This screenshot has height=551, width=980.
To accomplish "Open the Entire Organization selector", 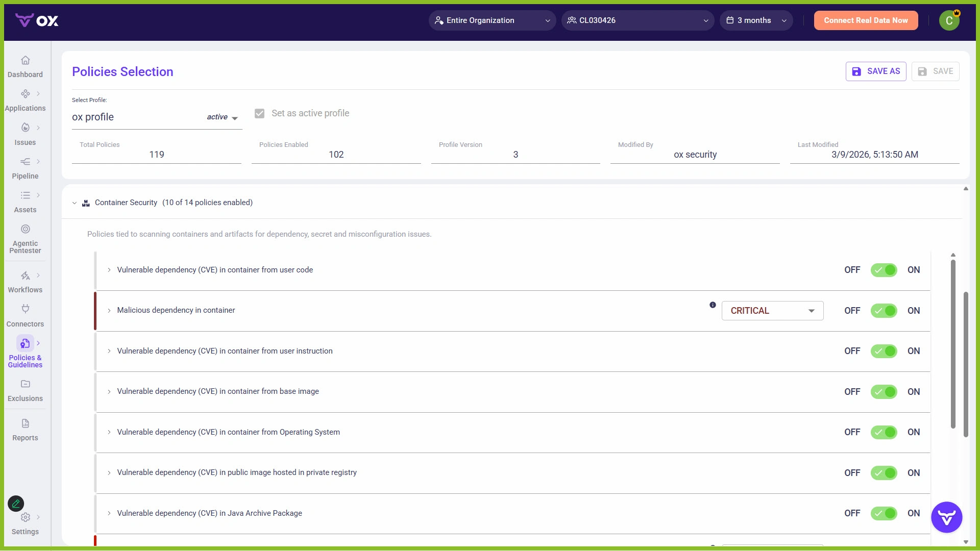I will click(492, 20).
